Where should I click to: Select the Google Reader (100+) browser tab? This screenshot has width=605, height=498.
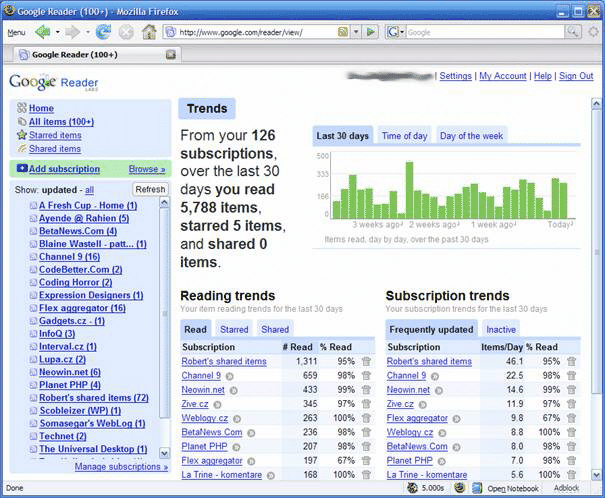(98, 55)
